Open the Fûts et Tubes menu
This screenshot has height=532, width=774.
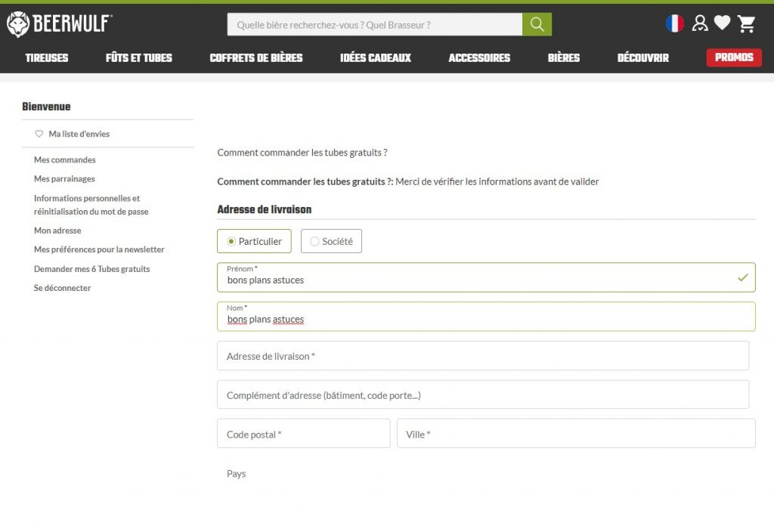[x=139, y=57]
